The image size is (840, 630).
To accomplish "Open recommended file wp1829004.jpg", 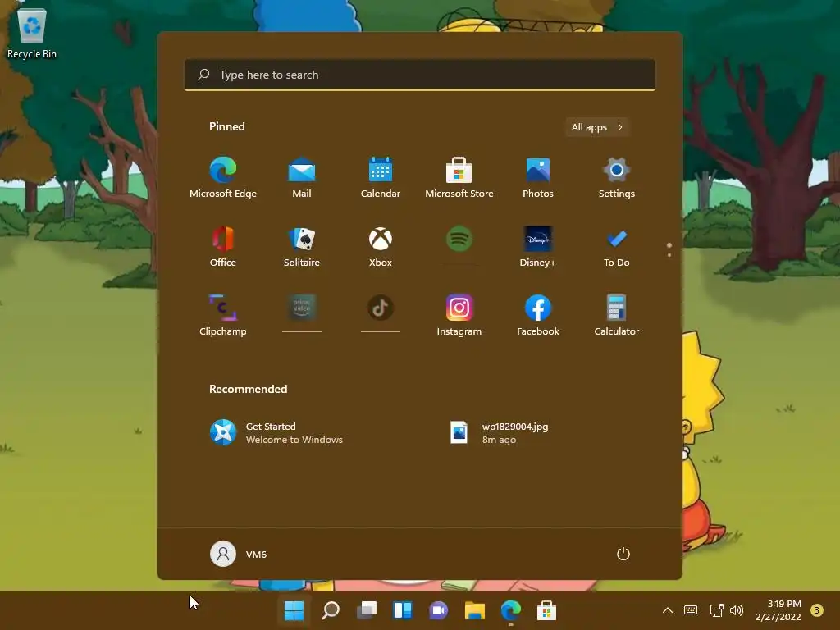I will pos(500,433).
